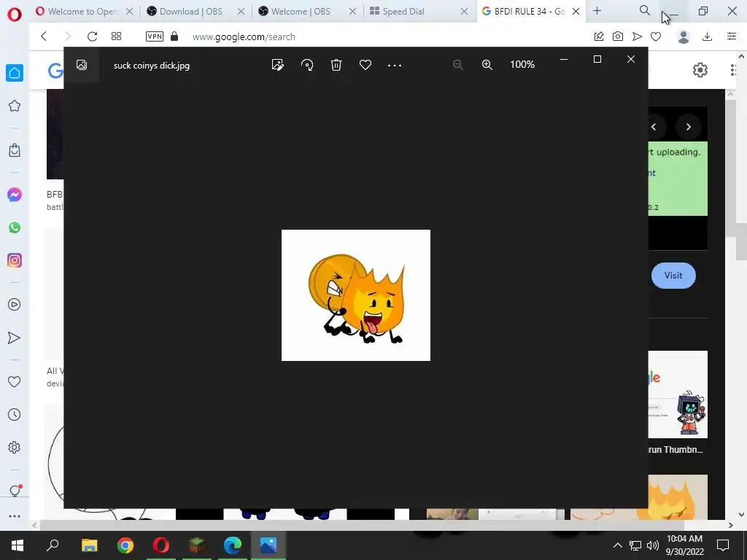
Task: Toggle the VPN badge in address bar
Action: click(x=155, y=36)
